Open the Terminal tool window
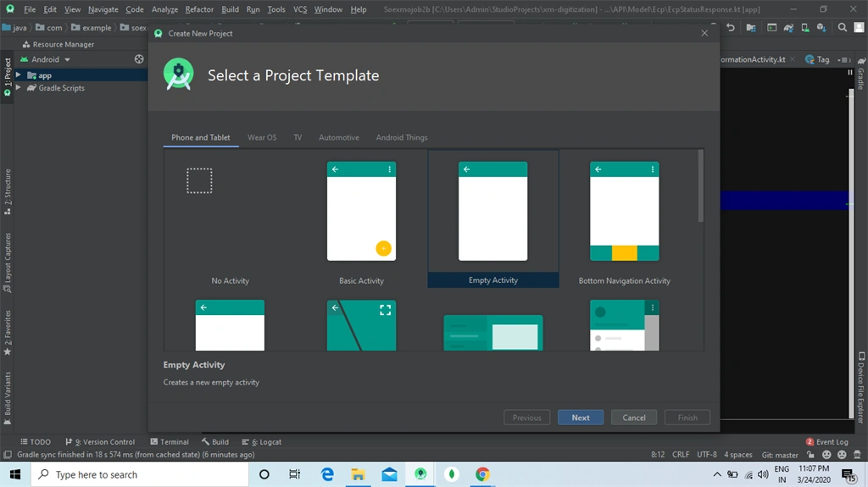Image resolution: width=868 pixels, height=487 pixels. (x=170, y=441)
